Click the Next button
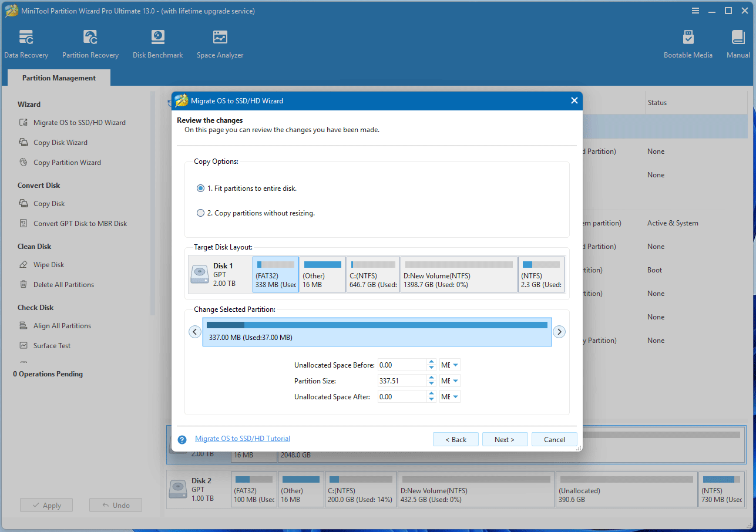 point(504,439)
